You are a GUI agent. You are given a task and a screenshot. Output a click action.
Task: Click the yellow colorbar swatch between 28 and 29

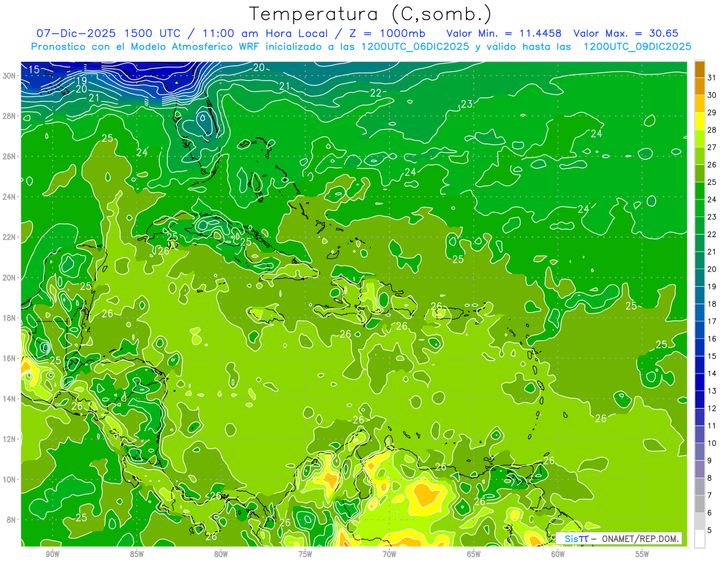click(x=699, y=121)
